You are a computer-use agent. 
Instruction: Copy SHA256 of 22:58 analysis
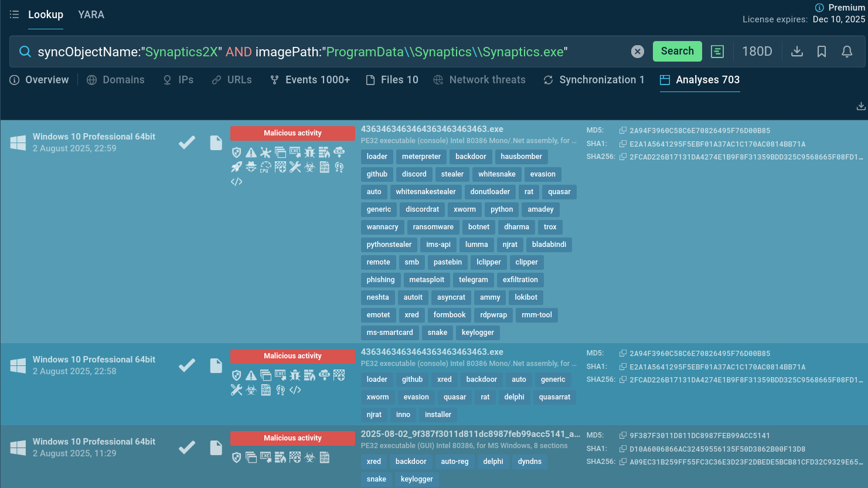[623, 379]
